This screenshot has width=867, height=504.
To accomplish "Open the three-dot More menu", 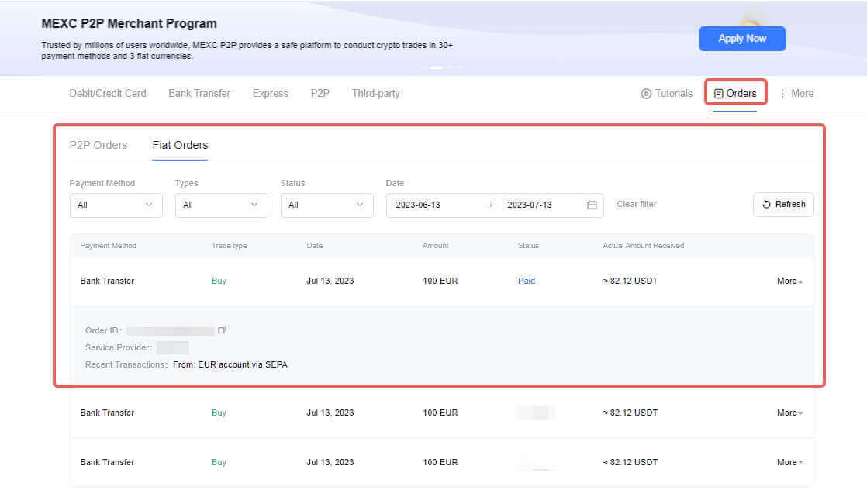I will (x=796, y=93).
